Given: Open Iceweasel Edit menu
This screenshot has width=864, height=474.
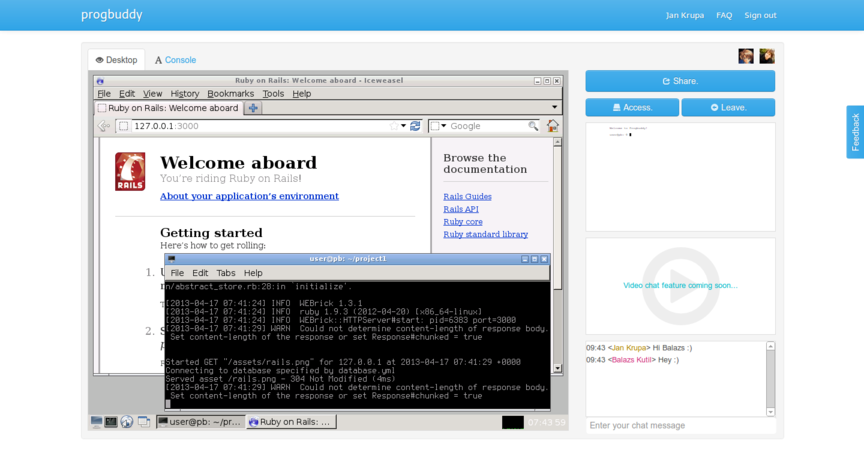Looking at the screenshot, I should click(x=127, y=94).
